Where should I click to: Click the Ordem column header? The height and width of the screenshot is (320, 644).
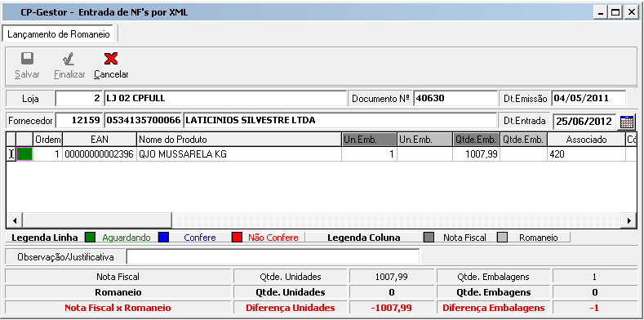(47, 140)
